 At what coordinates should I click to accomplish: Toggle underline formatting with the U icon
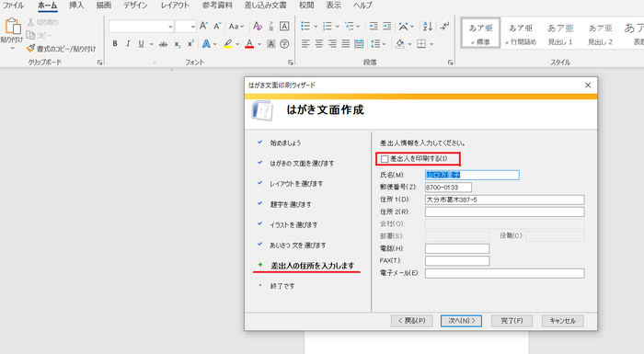(142, 43)
